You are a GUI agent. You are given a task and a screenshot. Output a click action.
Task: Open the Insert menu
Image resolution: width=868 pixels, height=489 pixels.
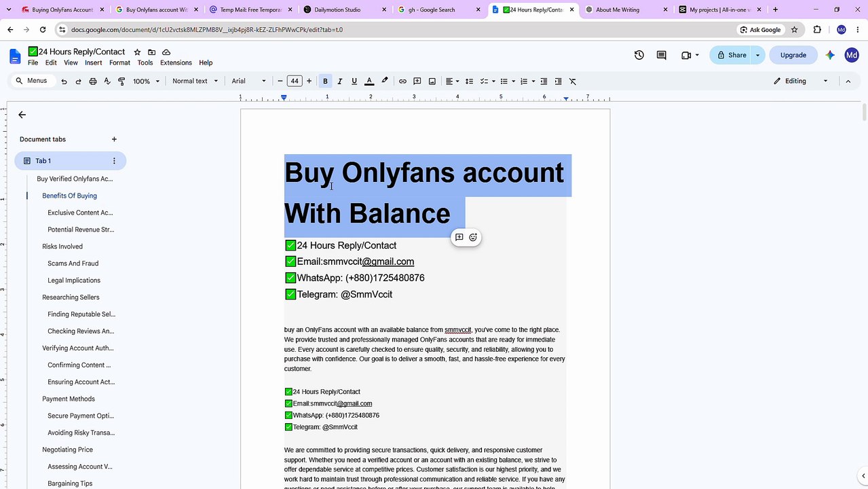click(94, 62)
